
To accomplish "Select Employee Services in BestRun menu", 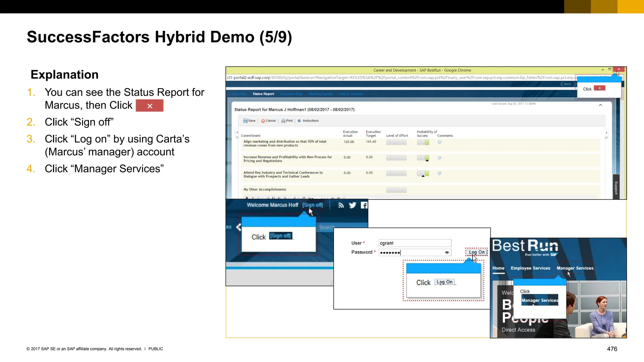I will 530,268.
